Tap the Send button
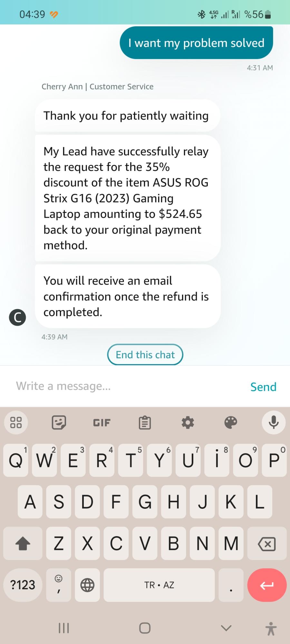The width and height of the screenshot is (290, 644). [263, 387]
